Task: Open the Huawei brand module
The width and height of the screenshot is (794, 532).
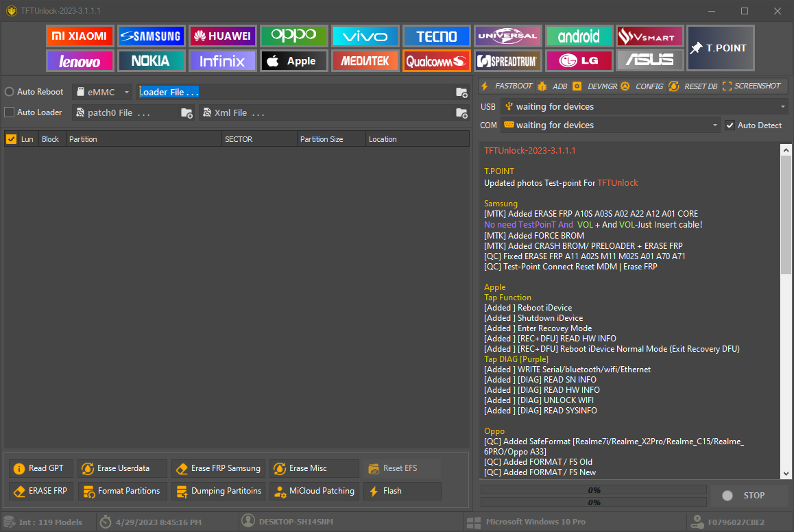Action: tap(221, 36)
